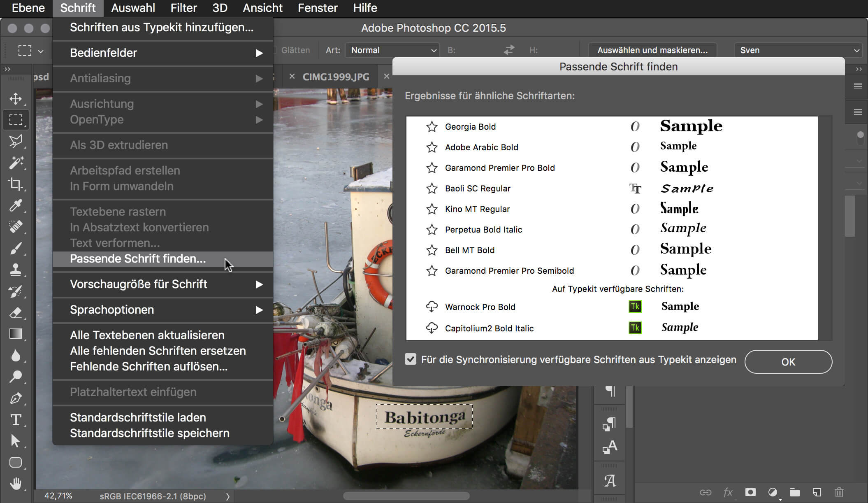Select the Blur tool
Image resolution: width=868 pixels, height=503 pixels.
(x=16, y=355)
